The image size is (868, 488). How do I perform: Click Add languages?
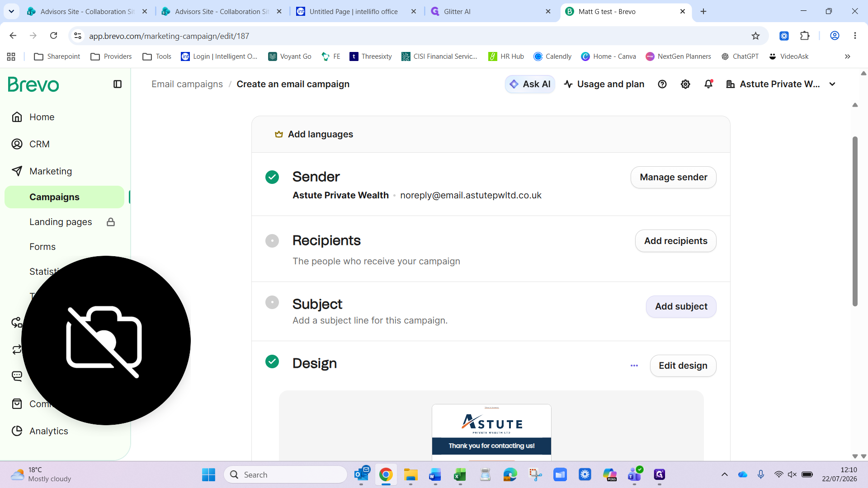point(320,134)
